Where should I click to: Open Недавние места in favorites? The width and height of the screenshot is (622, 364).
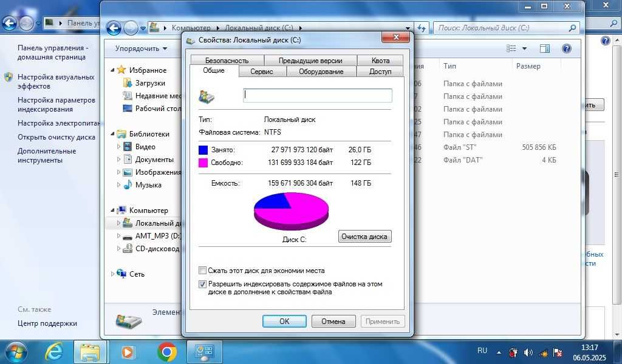click(x=152, y=96)
